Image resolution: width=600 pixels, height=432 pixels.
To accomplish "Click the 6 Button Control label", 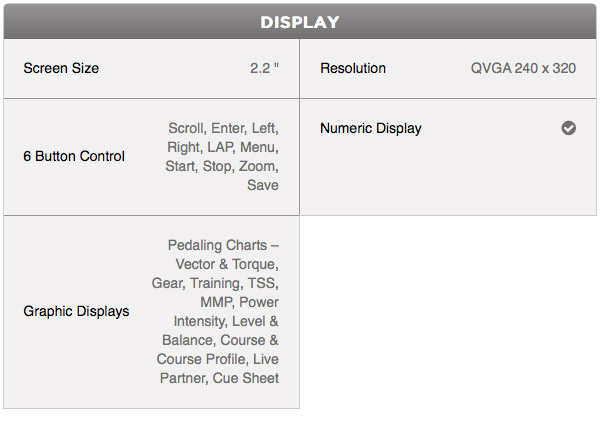I will point(74,156).
